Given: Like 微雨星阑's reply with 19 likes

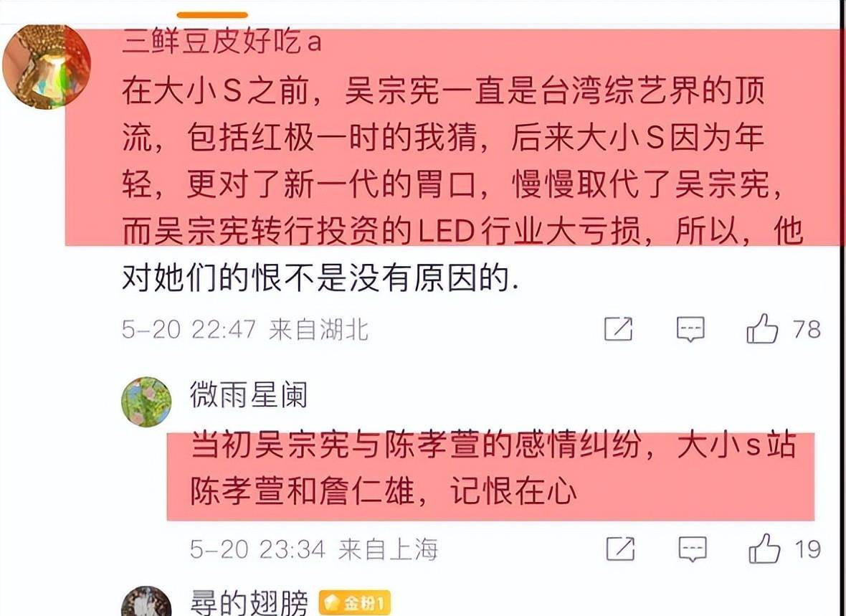Looking at the screenshot, I should (764, 549).
